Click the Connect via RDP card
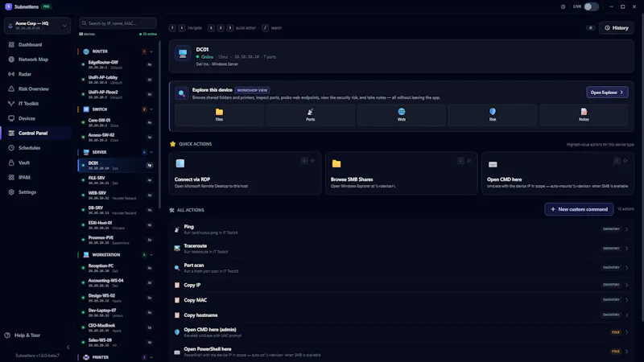Screen dimensions: 644x362 (x=246, y=173)
